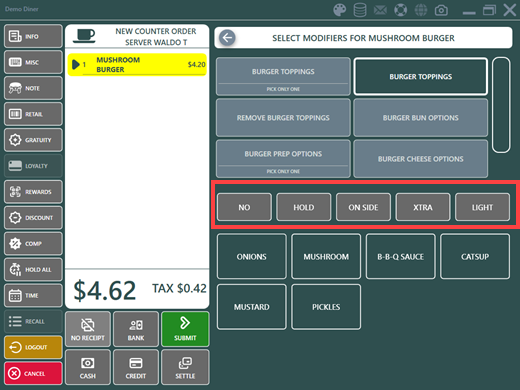The width and height of the screenshot is (520, 390).
Task: Select Hold All
Action: 33,269
